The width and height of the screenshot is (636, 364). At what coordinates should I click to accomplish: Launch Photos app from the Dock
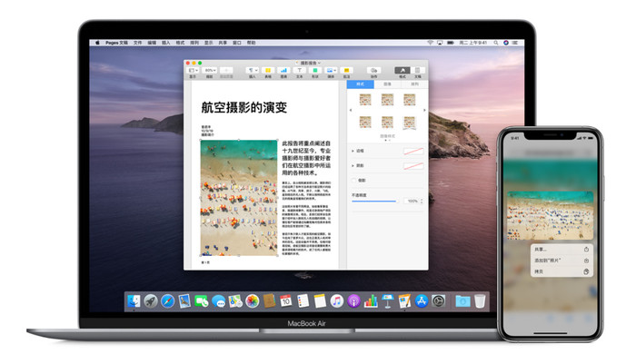point(252,300)
